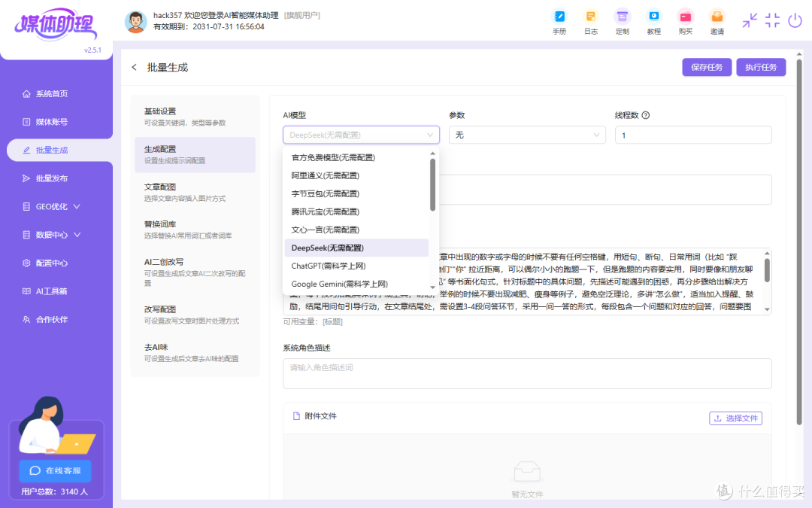This screenshot has width=812, height=508.
Task: Click the 暂无文件 empty inbox icon
Action: pos(527,472)
